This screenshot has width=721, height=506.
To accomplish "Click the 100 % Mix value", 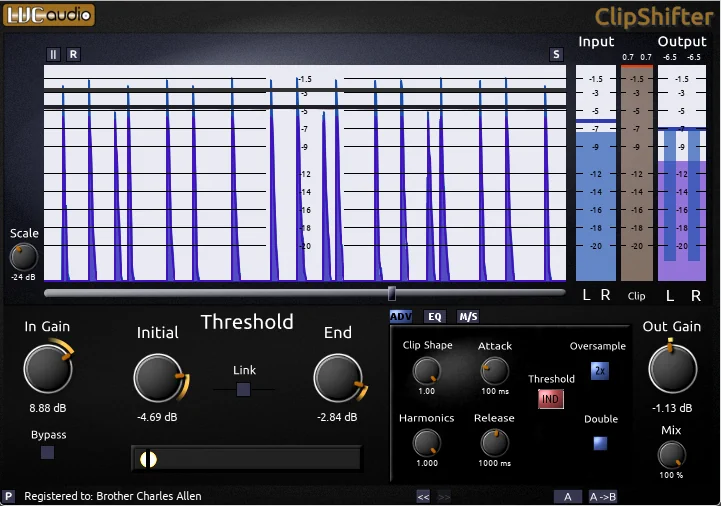I will [x=671, y=475].
